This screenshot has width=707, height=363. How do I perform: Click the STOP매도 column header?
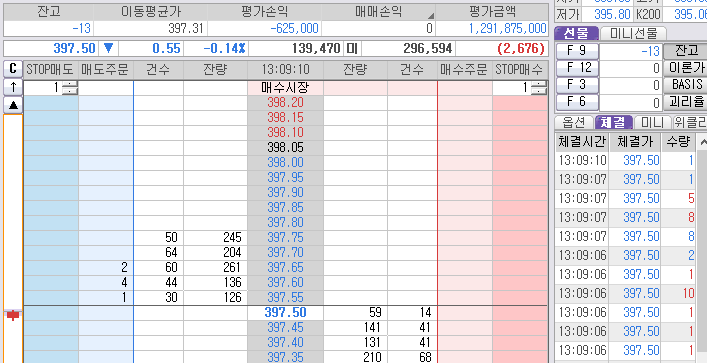[x=50, y=69]
